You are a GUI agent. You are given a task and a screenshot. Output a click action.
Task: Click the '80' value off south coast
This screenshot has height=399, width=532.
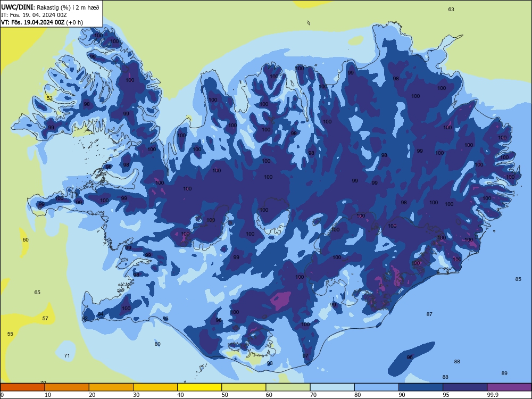coord(157,344)
